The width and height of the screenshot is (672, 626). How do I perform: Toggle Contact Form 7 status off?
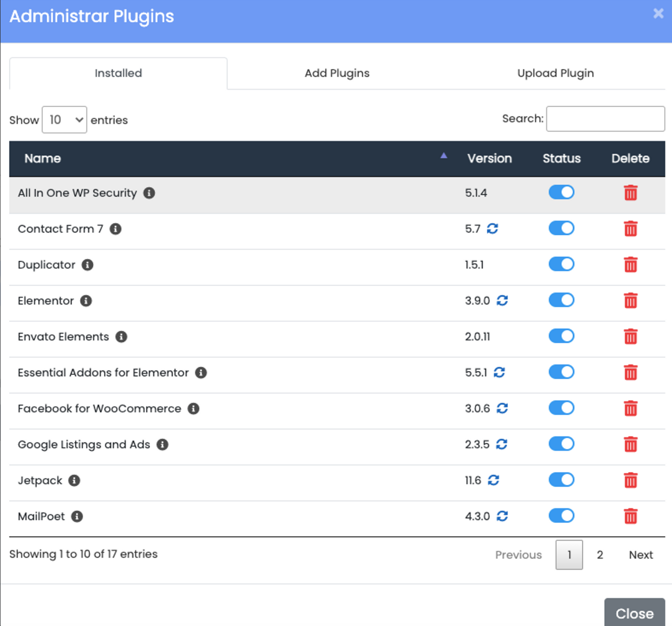[x=561, y=228]
